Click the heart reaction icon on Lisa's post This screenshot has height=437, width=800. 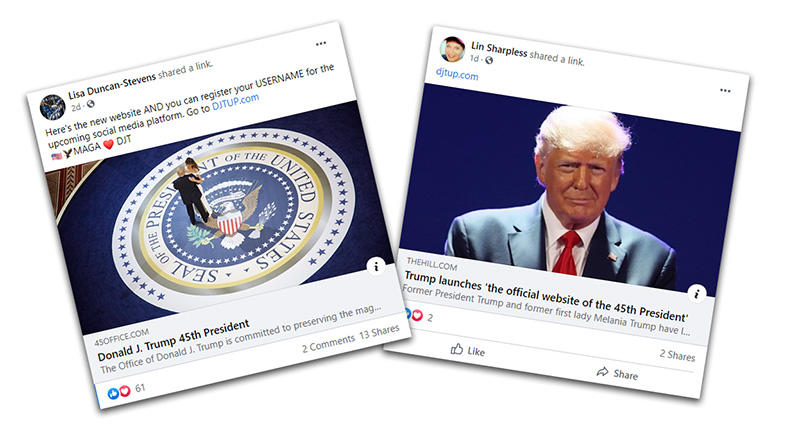click(124, 391)
